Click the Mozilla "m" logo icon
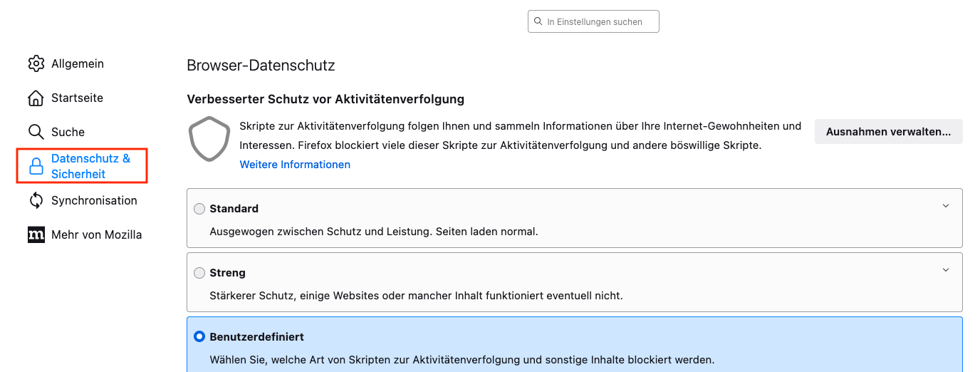This screenshot has height=372, width=980. (36, 234)
